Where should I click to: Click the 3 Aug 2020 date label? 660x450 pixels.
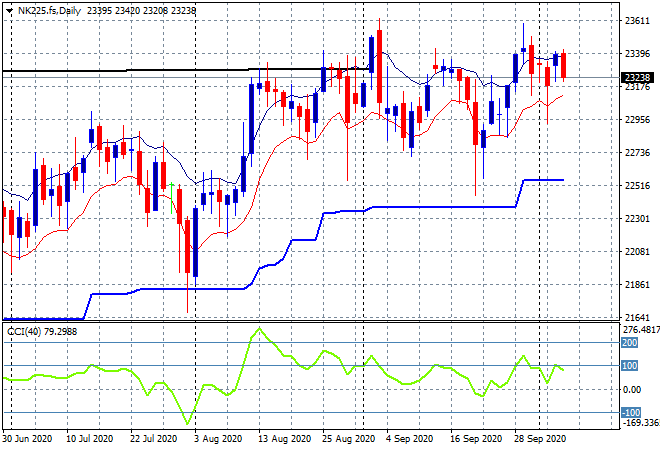click(x=218, y=439)
